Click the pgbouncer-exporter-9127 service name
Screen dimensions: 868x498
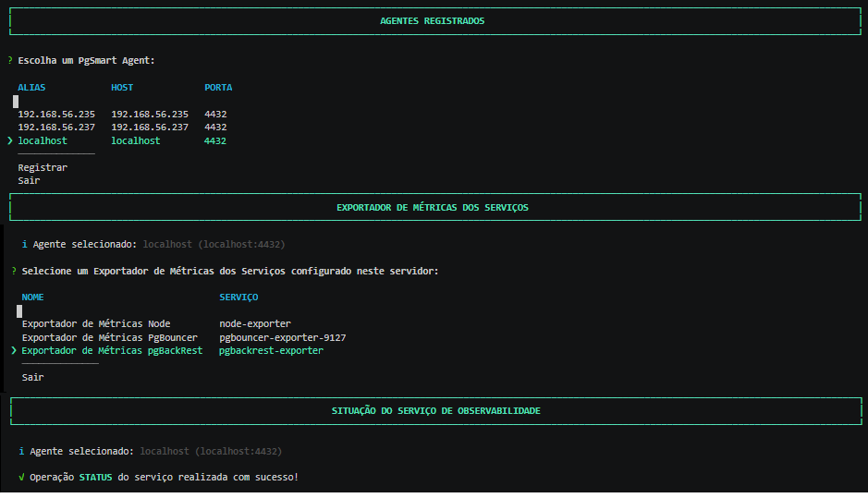pos(282,337)
